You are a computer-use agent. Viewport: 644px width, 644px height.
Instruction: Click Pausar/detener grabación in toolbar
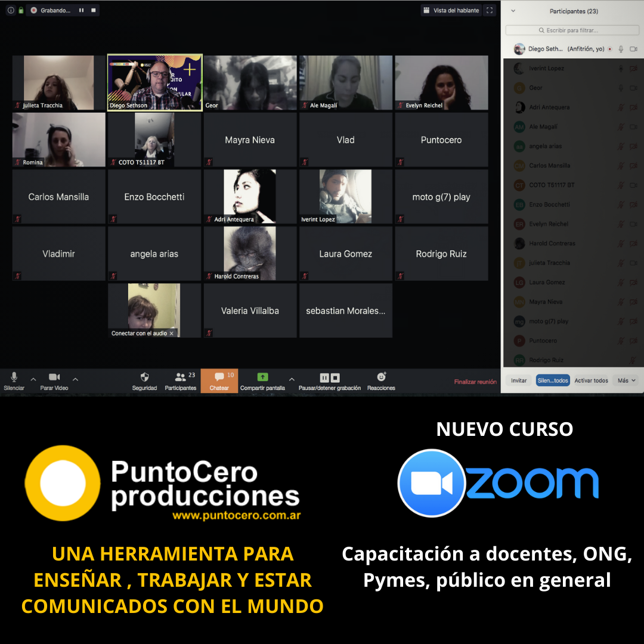click(x=330, y=381)
